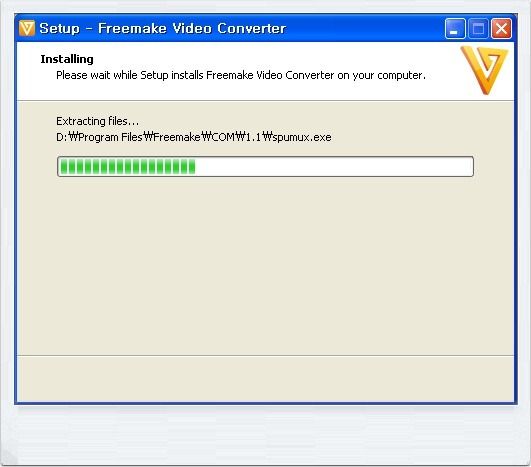
Task: Click the 'Please wait while Setup installs' message
Action: (241, 75)
